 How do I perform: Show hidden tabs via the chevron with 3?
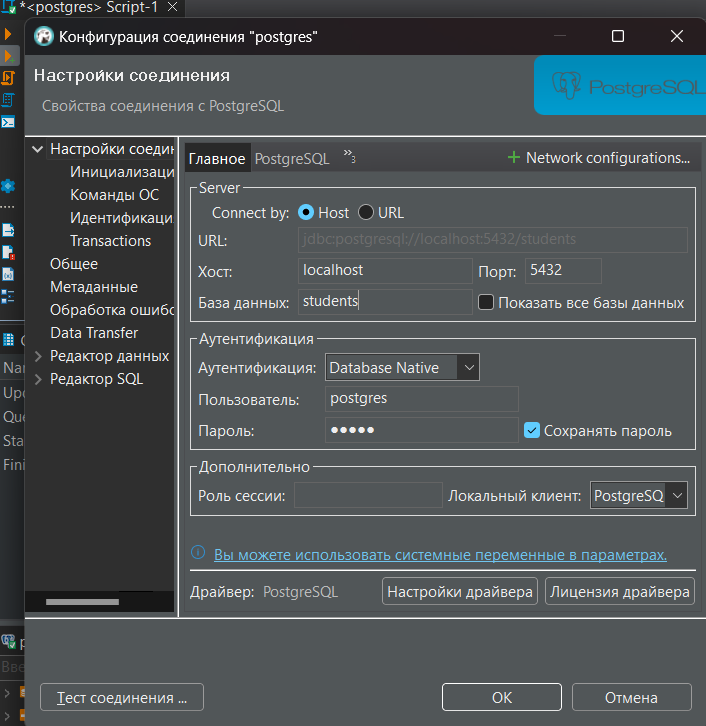coord(350,156)
